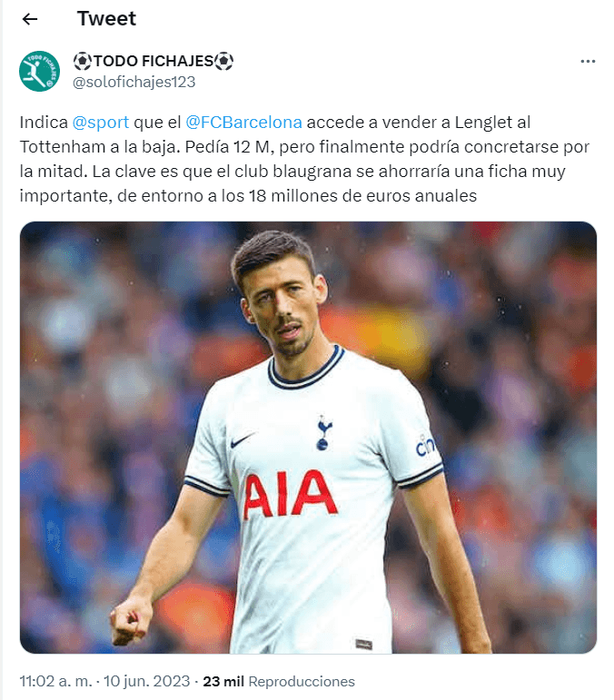Open the three-dot more options menu
This screenshot has height=700, width=614.
[x=588, y=61]
